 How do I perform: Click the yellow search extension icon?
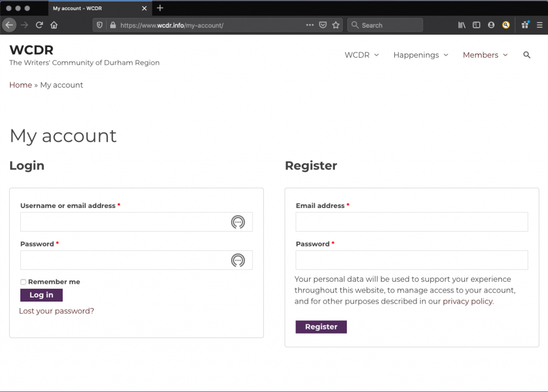(x=506, y=25)
